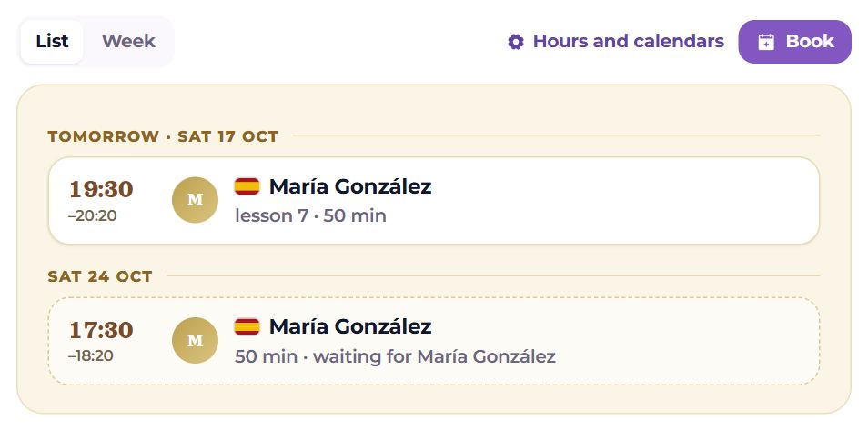Click 'lesson 7 · 50 min' subtitle

(310, 215)
